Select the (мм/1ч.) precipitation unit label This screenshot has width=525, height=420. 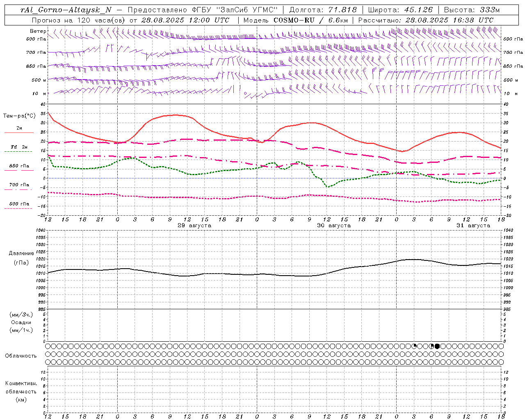coord(21,331)
